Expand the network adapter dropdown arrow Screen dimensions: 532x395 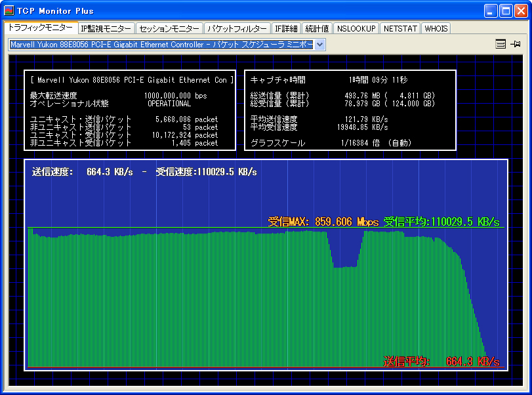(x=320, y=45)
